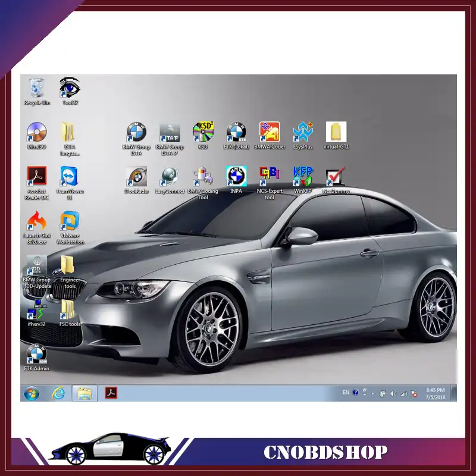The width and height of the screenshot is (476, 476).
Task: Open the Adobe Reader taskbar button
Action: 111,393
